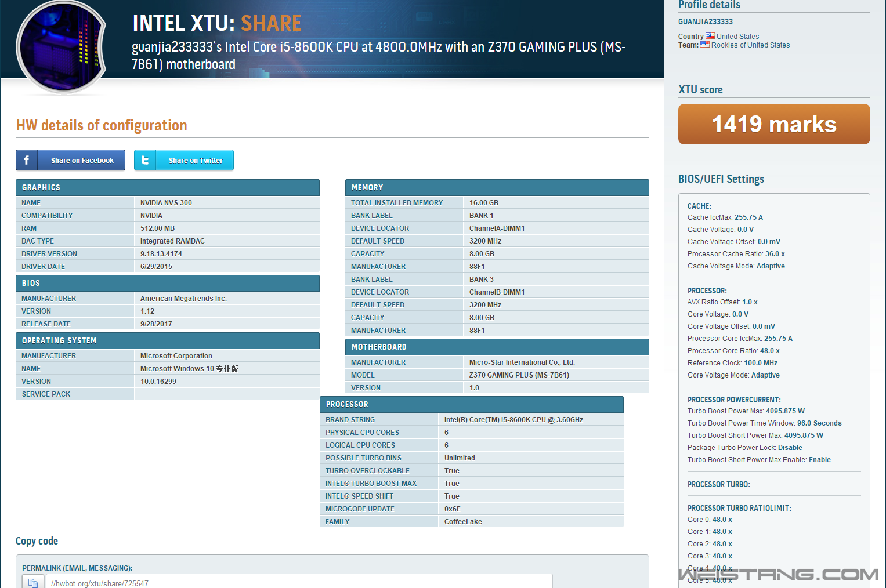This screenshot has width=886, height=588.
Task: Click Package Turbo Power Lock Disable
Action: [745, 448]
